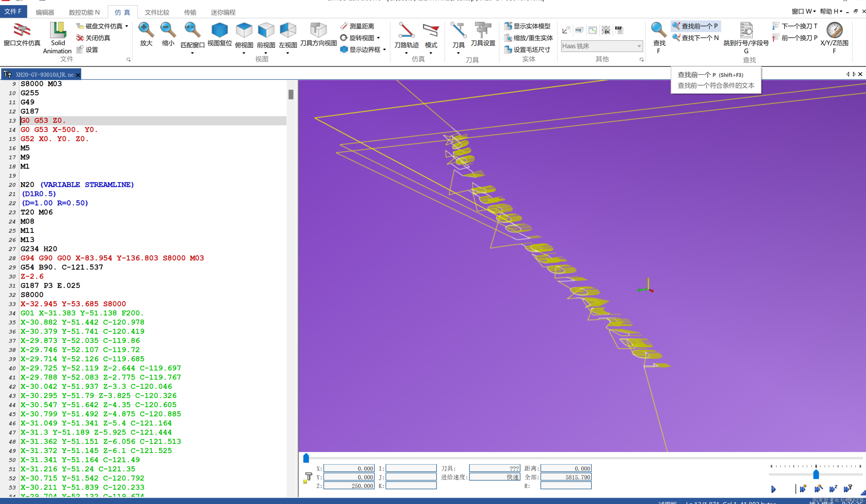The image size is (866, 504).
Task: Switch to the 数控功能 N tab
Action: coord(84,12)
